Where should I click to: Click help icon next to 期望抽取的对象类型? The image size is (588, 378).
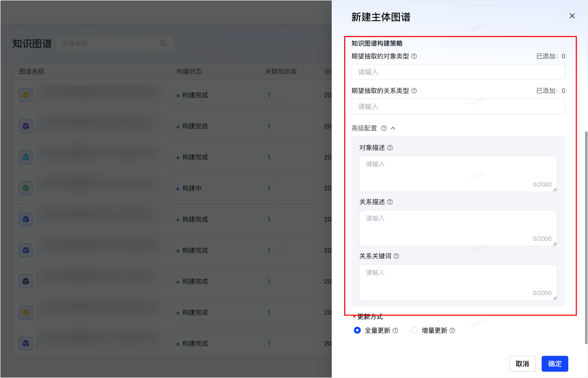(414, 56)
